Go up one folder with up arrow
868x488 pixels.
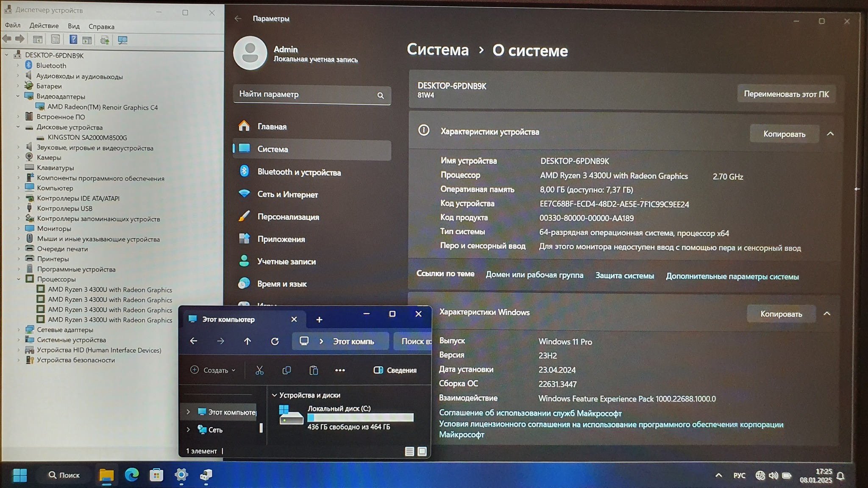click(x=248, y=341)
